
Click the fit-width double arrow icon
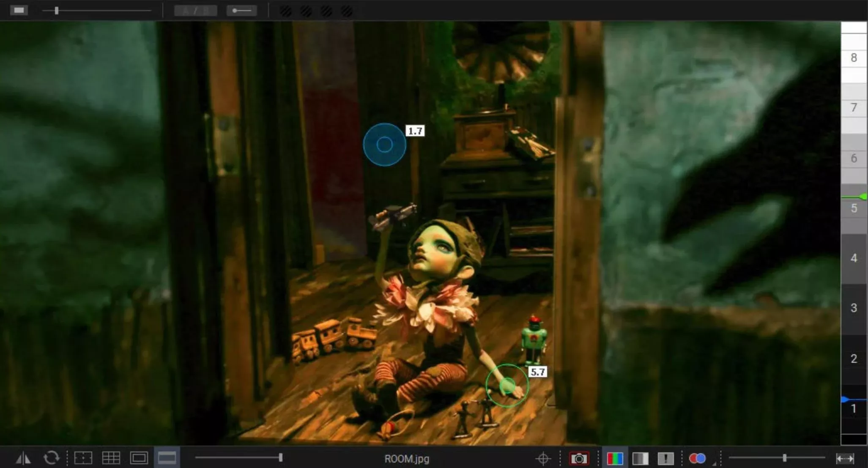(x=845, y=458)
